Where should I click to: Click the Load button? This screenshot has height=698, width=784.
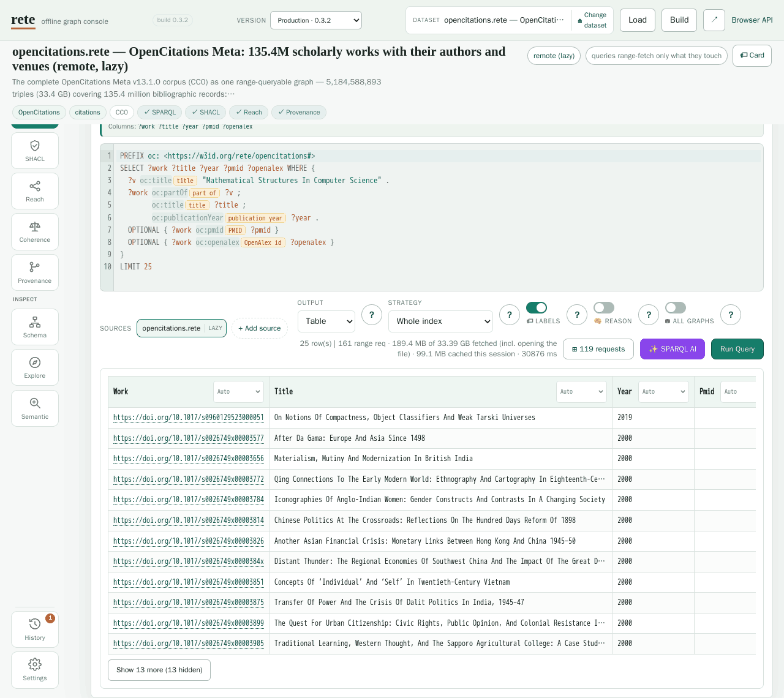(638, 20)
